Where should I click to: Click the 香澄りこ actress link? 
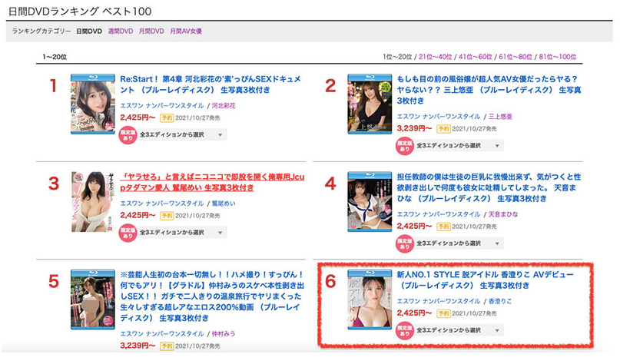tap(500, 301)
